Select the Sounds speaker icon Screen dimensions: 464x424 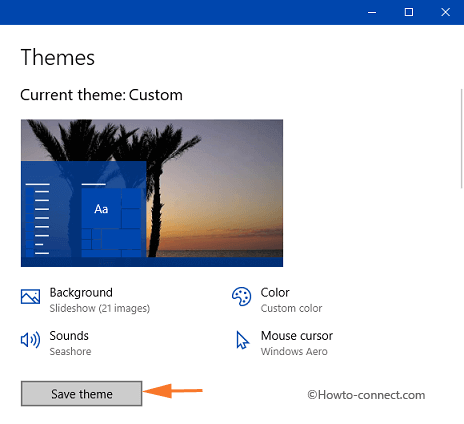coord(30,340)
